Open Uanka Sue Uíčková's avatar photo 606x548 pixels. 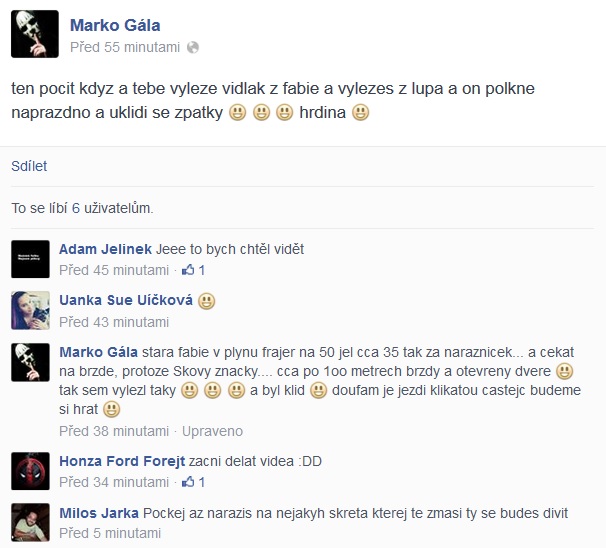point(30,310)
